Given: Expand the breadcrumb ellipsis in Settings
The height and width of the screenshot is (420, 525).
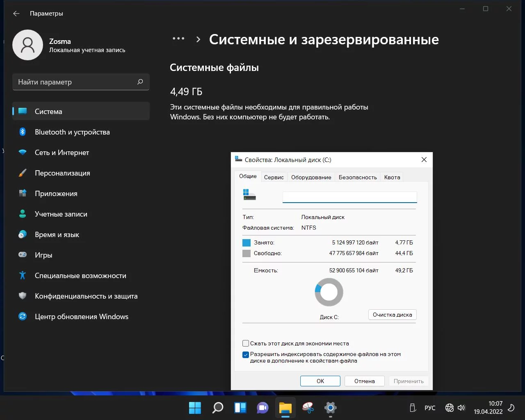Looking at the screenshot, I should tap(178, 39).
